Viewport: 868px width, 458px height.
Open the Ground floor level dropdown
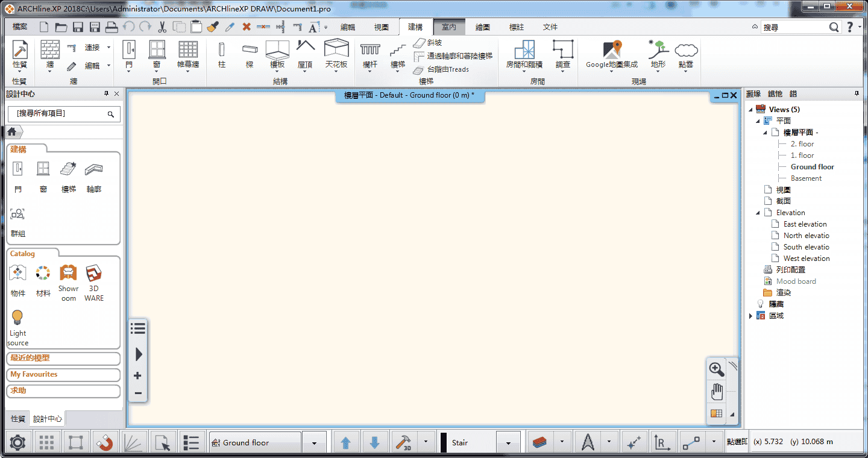pyautogui.click(x=314, y=442)
